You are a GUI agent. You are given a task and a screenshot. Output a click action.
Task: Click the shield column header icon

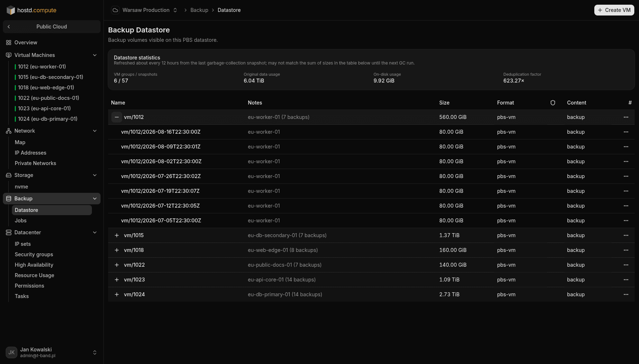(553, 103)
